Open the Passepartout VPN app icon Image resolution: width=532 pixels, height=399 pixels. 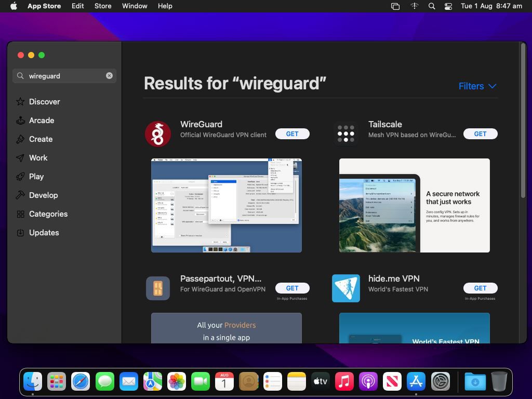tap(158, 288)
